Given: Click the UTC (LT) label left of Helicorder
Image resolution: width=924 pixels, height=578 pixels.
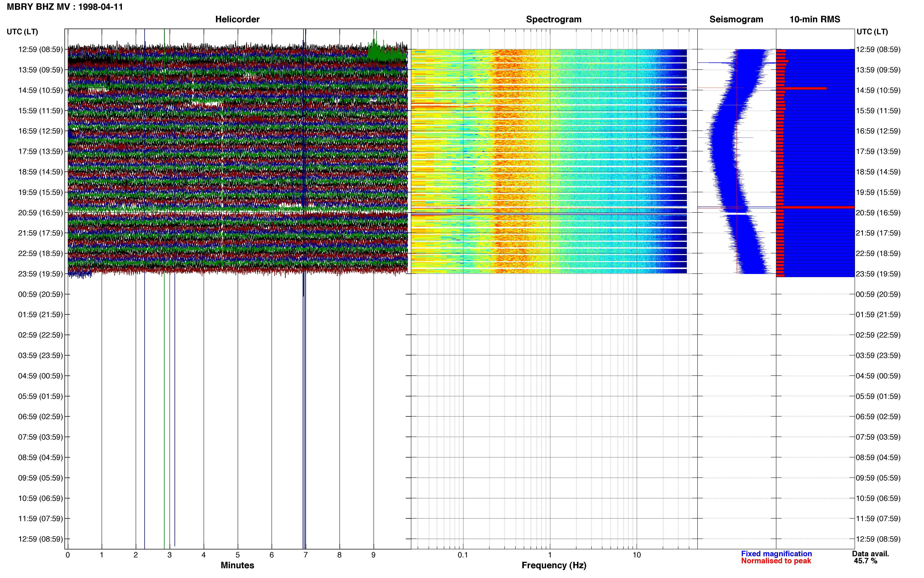Looking at the screenshot, I should tap(22, 32).
